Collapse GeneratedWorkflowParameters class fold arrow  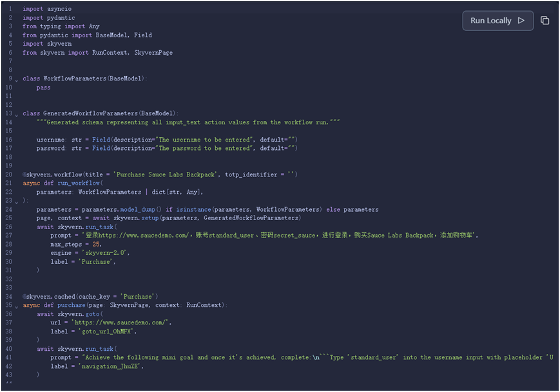(x=16, y=115)
